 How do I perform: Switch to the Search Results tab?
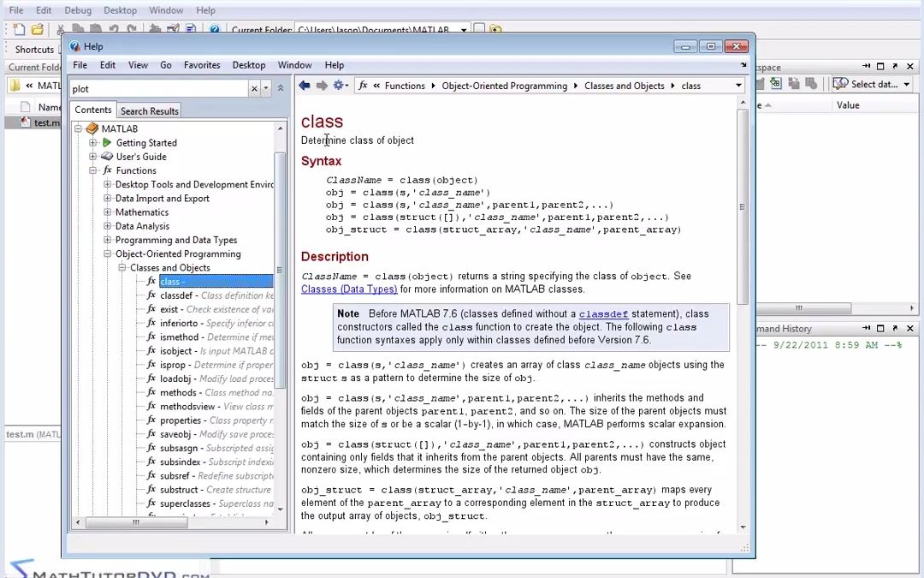coord(149,110)
